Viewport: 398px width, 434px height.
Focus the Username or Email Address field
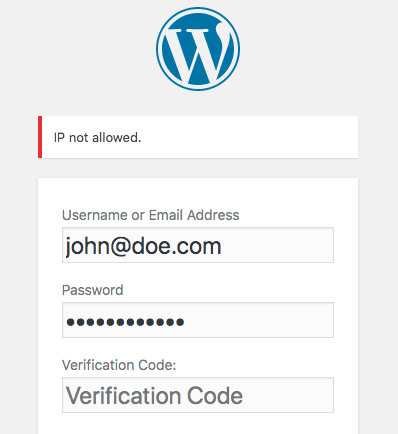(x=198, y=245)
